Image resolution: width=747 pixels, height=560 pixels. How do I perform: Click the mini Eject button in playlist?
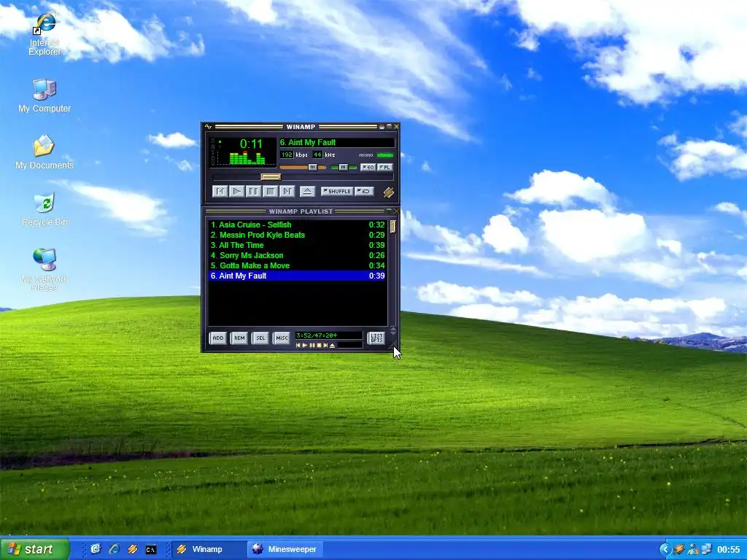(x=333, y=345)
